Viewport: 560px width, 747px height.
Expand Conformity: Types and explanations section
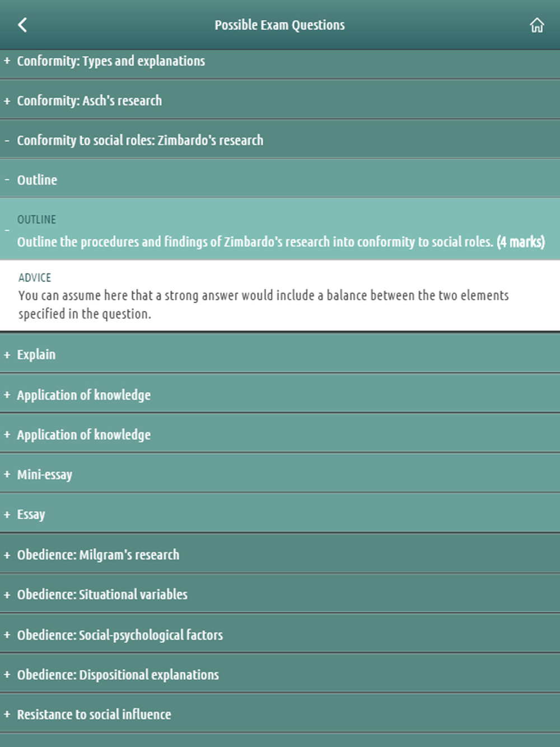(x=280, y=61)
